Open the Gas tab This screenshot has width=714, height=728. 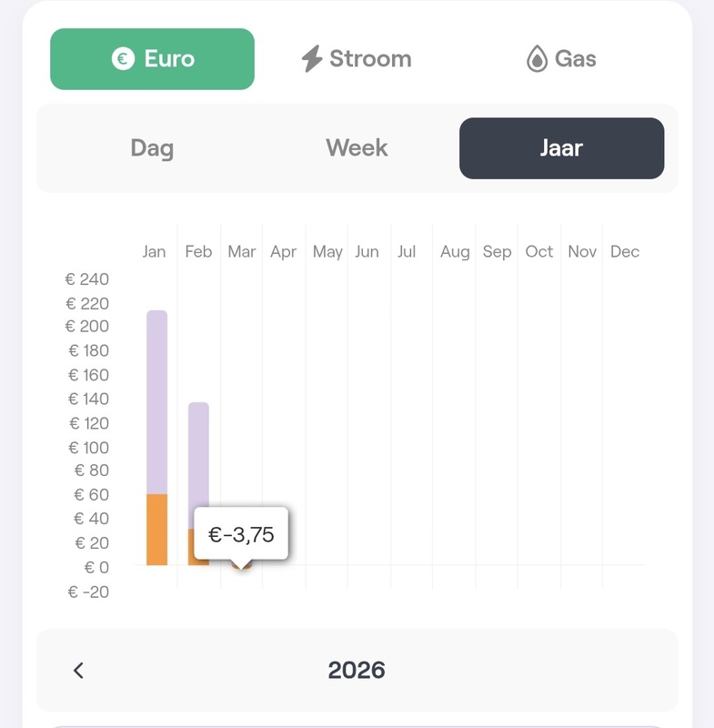[x=561, y=59]
